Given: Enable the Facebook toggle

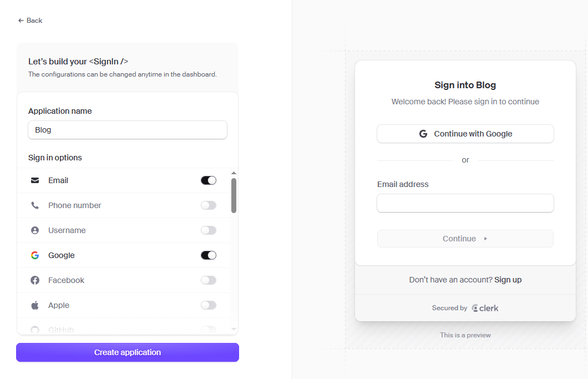Looking at the screenshot, I should 209,280.
